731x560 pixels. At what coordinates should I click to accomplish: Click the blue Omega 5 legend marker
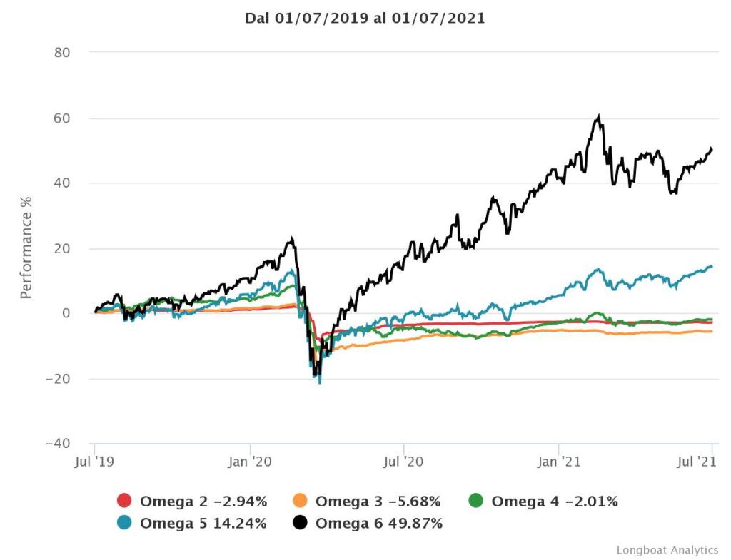pyautogui.click(x=125, y=523)
